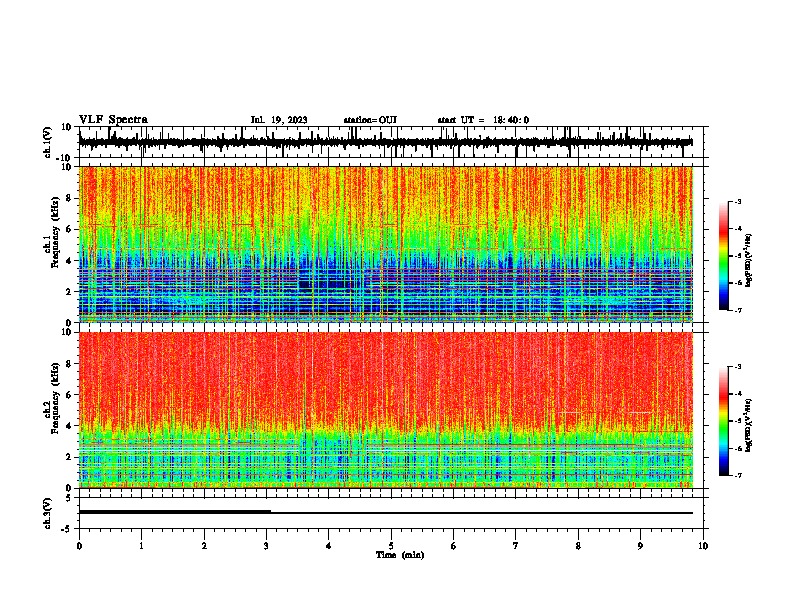Click the ch.1 spectrogram color scale bar

point(723,256)
